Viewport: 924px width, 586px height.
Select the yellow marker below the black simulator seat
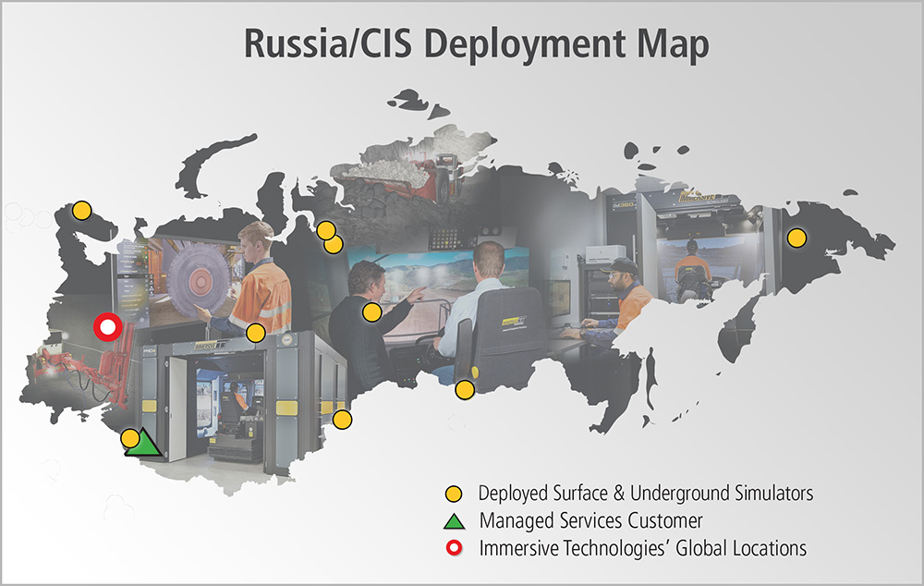pyautogui.click(x=465, y=390)
